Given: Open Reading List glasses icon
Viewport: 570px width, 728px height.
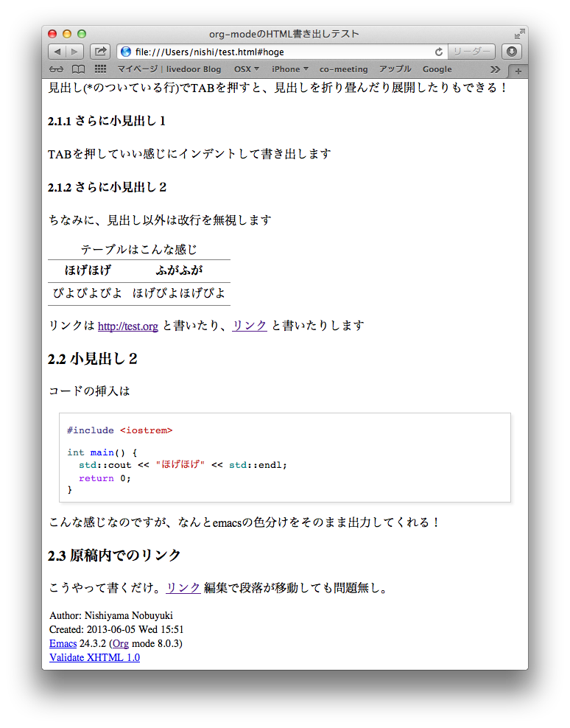Looking at the screenshot, I should 56,69.
